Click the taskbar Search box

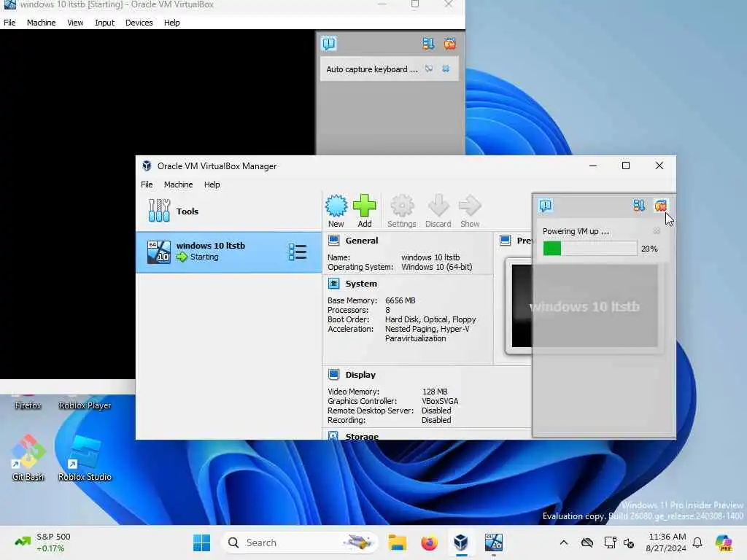tap(300, 542)
